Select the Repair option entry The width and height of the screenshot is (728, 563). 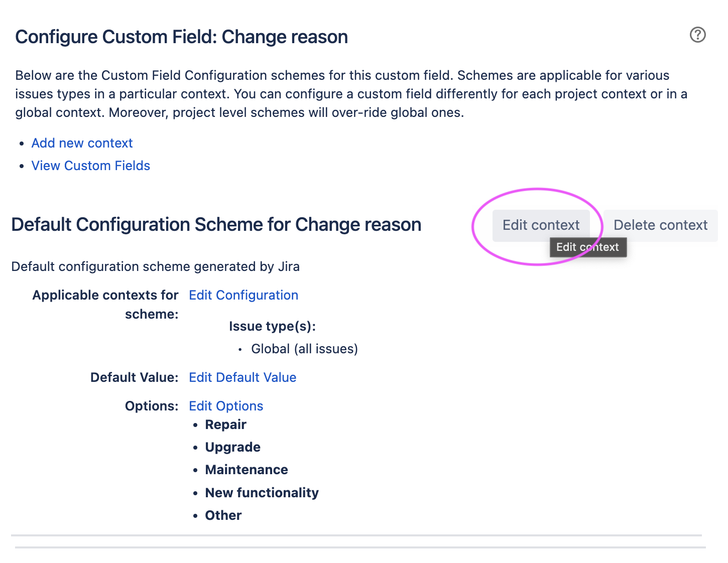(x=225, y=425)
